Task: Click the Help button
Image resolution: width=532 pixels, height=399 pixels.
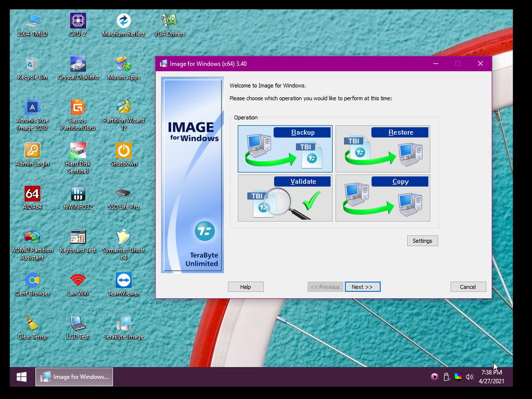Action: (246, 287)
